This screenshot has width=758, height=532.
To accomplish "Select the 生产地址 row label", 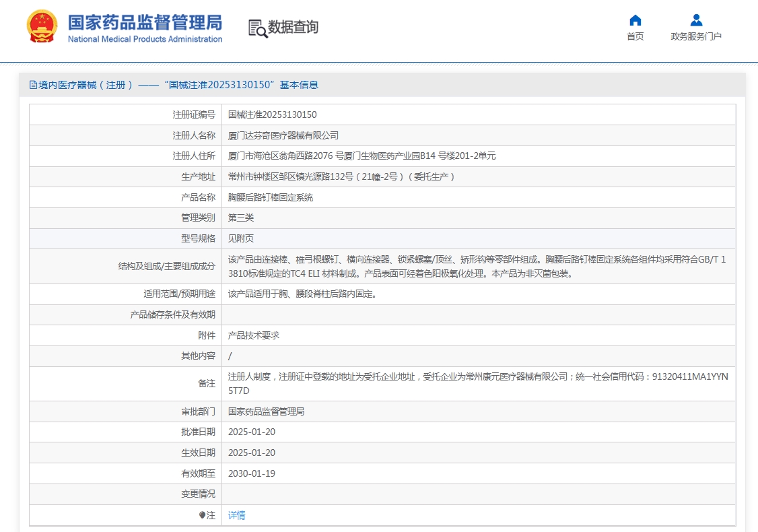I will 198,176.
